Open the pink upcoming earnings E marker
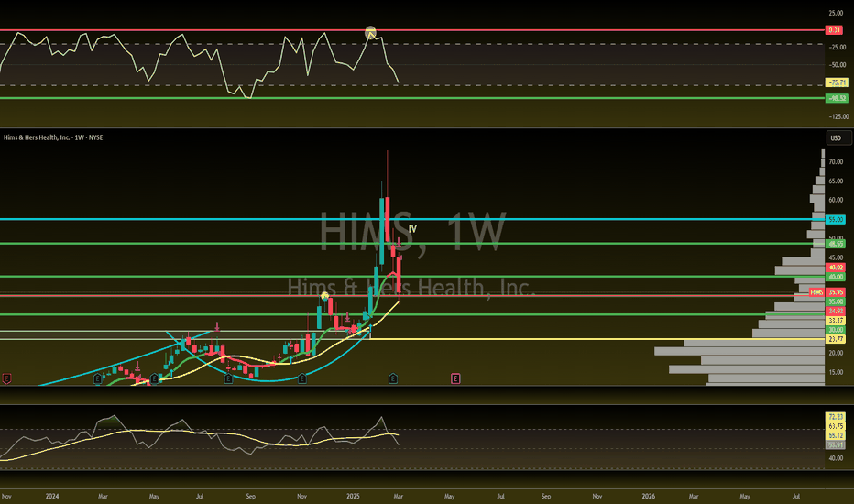854x504 pixels. point(455,378)
